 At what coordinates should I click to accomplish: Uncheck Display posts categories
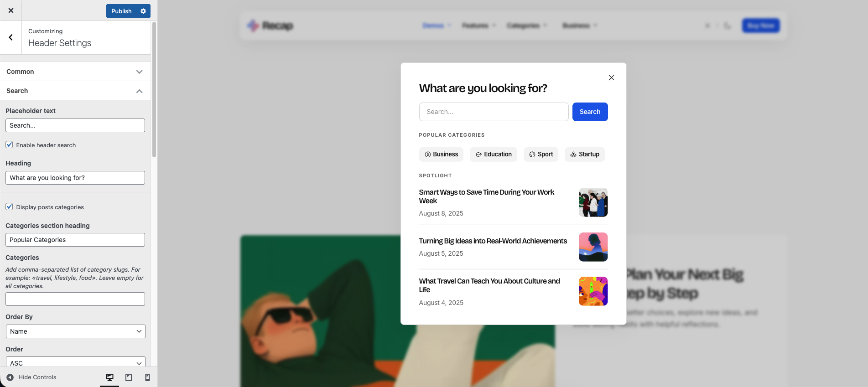tap(9, 206)
